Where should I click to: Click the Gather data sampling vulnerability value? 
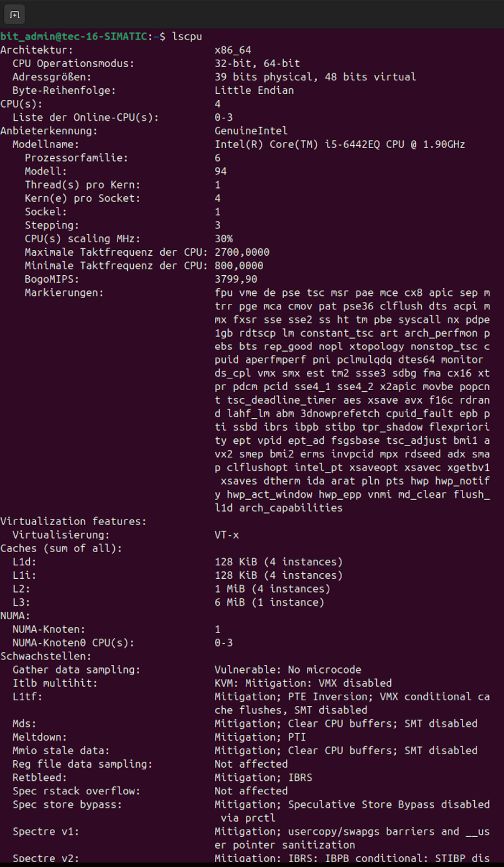(x=287, y=670)
